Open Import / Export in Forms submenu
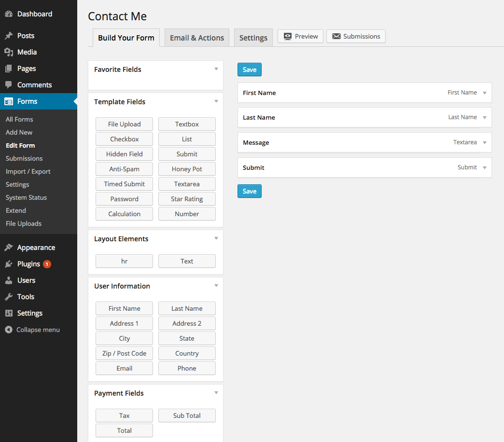 [x=28, y=171]
